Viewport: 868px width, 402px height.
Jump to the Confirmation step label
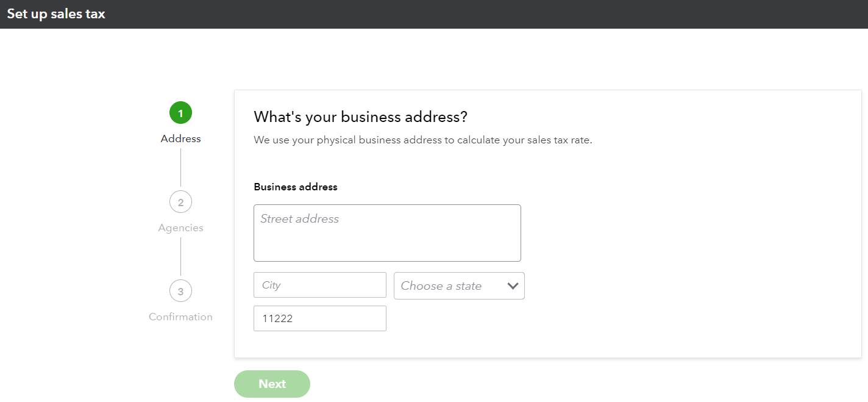coord(180,317)
